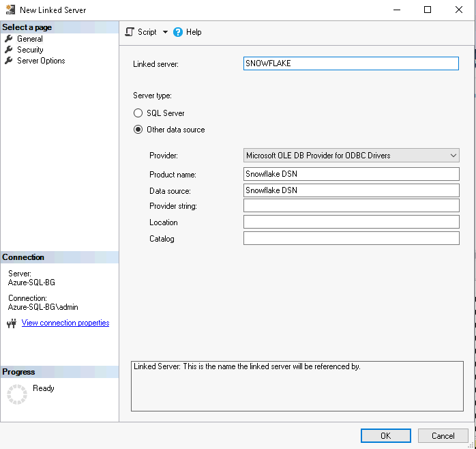Select the Other data source option

[138, 130]
